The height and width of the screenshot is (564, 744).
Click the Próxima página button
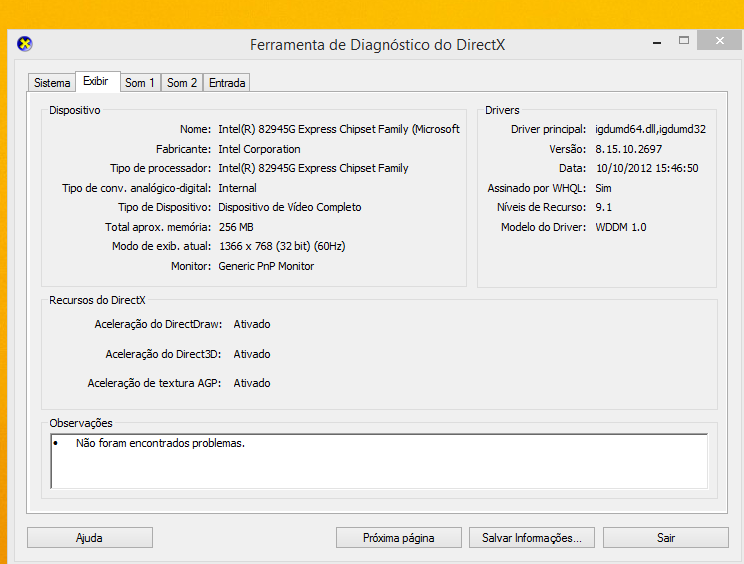tap(399, 537)
